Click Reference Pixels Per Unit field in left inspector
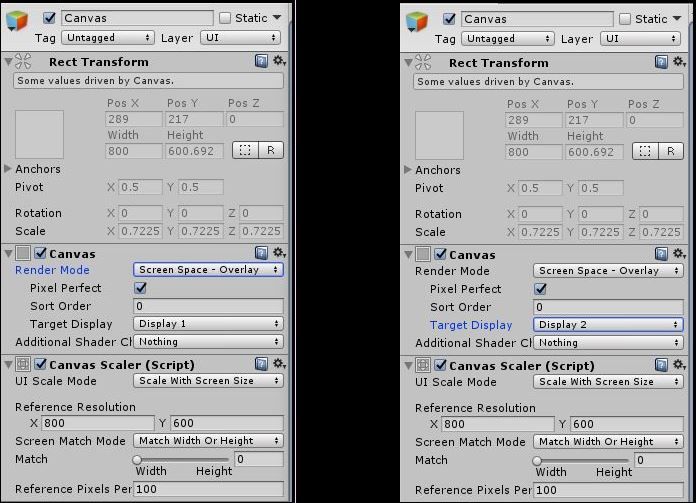 tap(208, 489)
